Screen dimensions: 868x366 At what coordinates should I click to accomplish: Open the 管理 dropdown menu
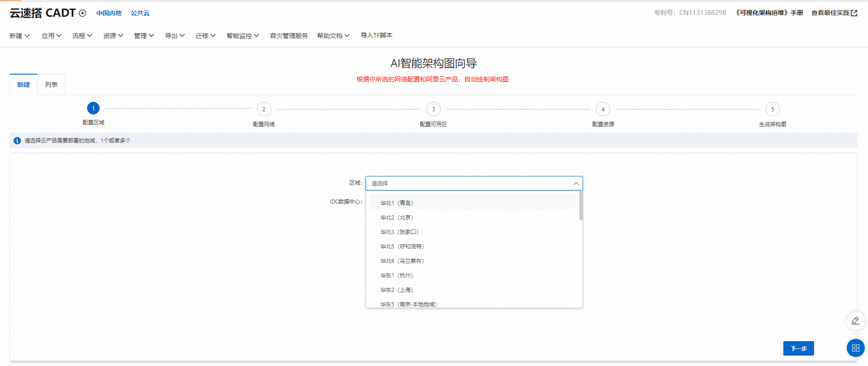144,36
